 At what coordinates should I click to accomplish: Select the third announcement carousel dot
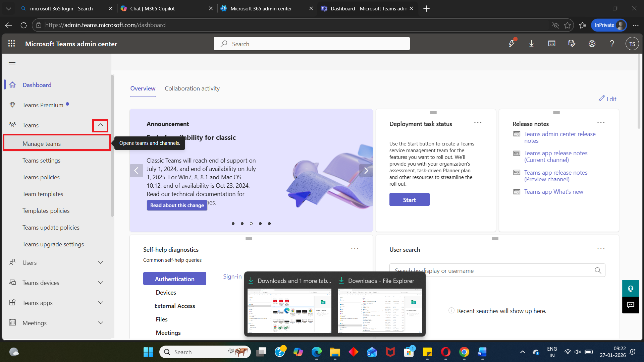click(x=251, y=223)
